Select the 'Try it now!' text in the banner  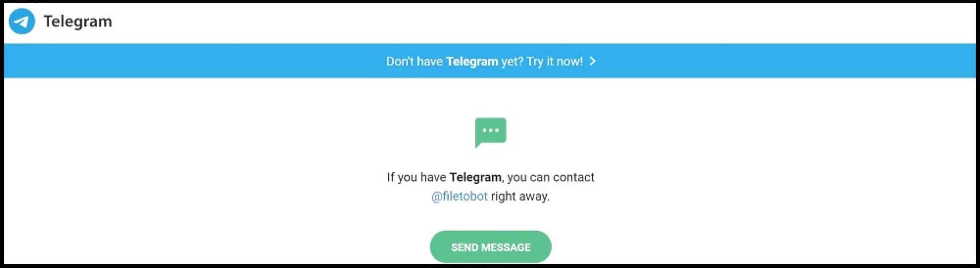click(555, 61)
